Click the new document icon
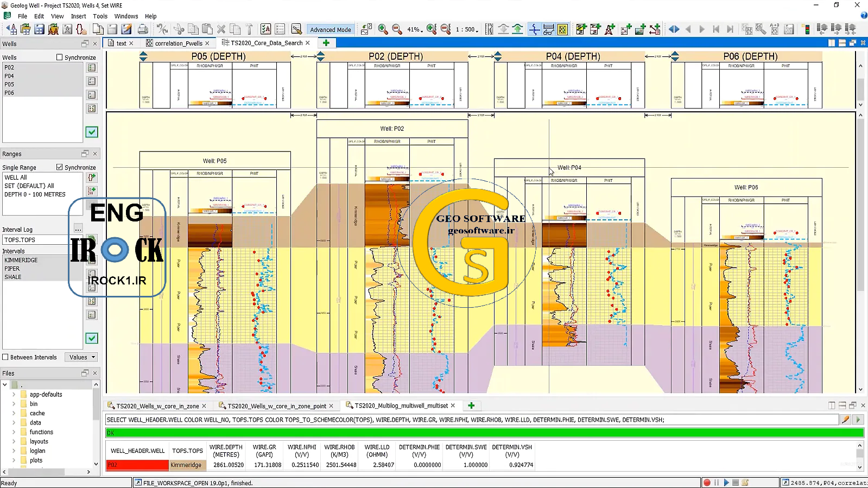Image resolution: width=868 pixels, height=488 pixels. click(x=98, y=29)
